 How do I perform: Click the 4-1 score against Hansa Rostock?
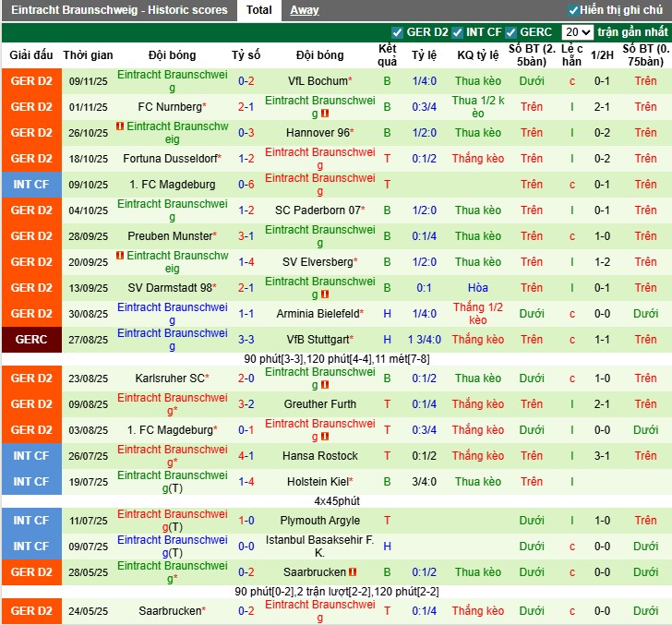(246, 456)
